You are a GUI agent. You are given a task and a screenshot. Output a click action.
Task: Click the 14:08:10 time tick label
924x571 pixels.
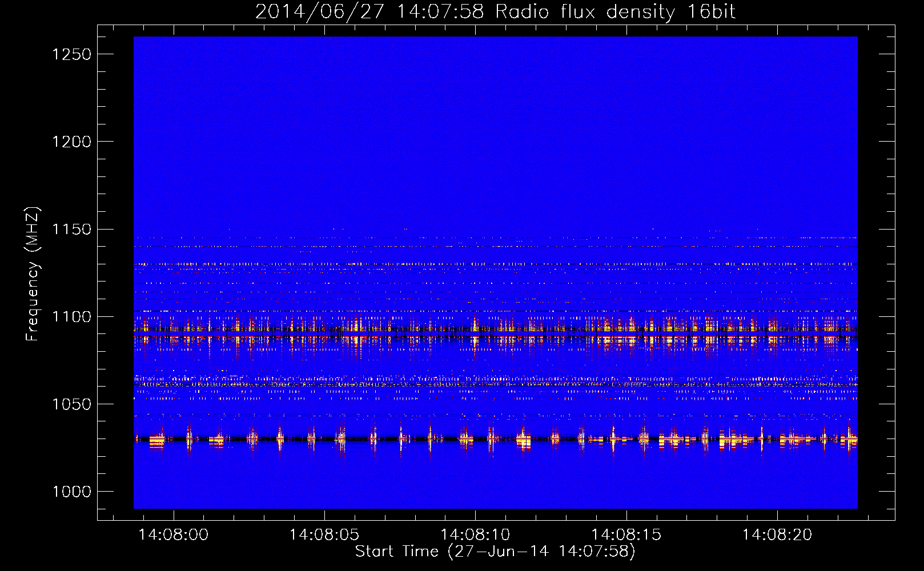(x=475, y=534)
